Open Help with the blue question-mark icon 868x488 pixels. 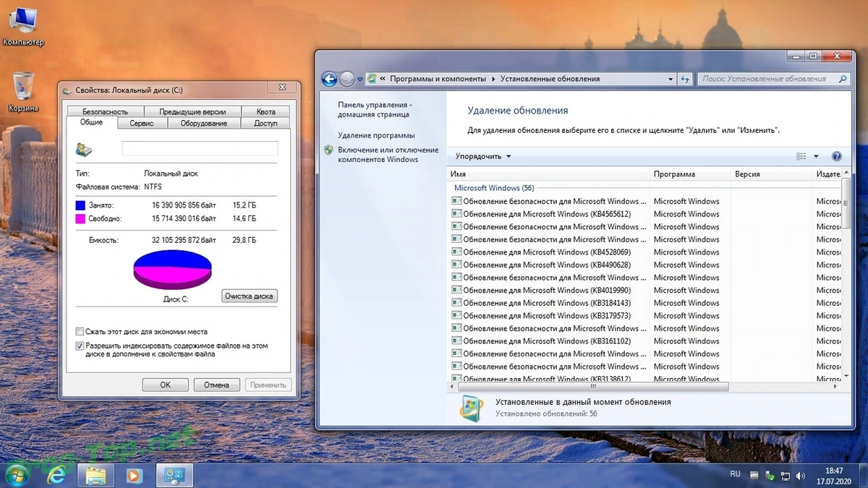click(x=837, y=156)
